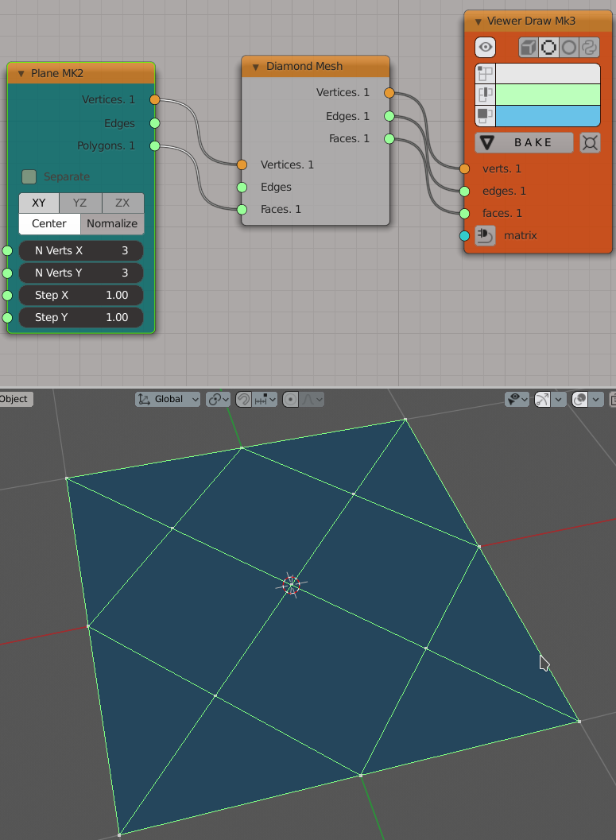The image size is (616, 840).
Task: Toggle face display icon beside blue swatch
Action: point(485,116)
